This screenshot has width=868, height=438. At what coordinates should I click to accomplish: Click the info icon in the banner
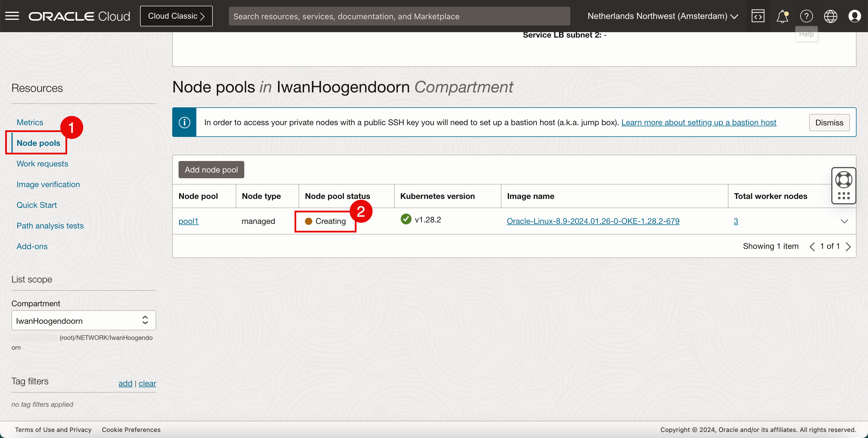point(184,122)
